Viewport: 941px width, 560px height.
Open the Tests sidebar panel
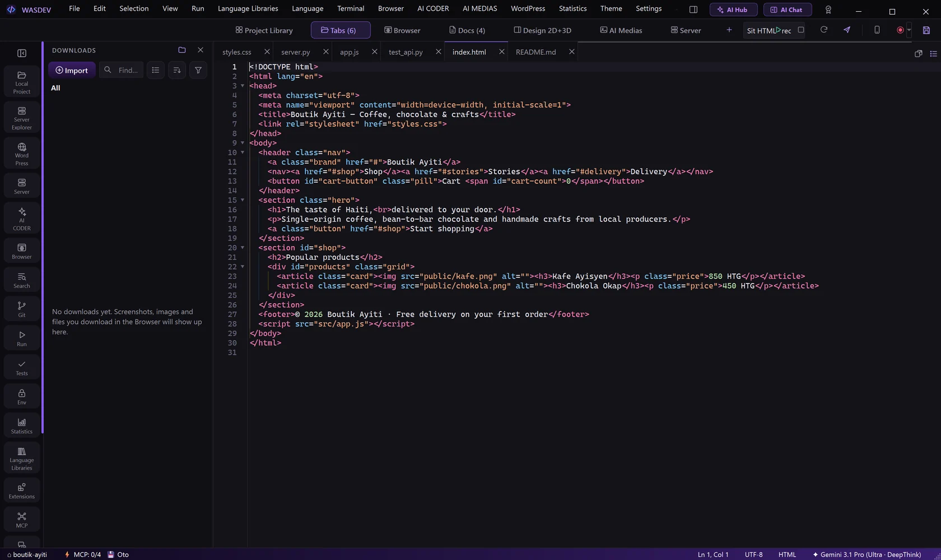click(x=22, y=367)
